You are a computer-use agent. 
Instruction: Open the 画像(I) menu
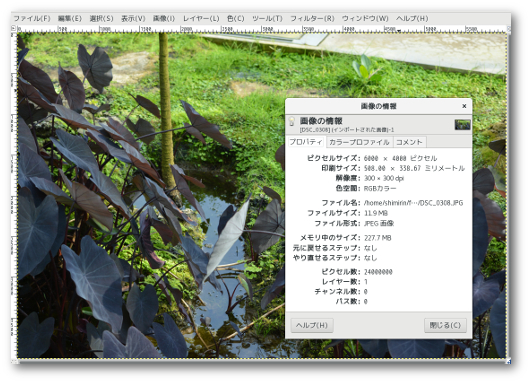(x=164, y=18)
